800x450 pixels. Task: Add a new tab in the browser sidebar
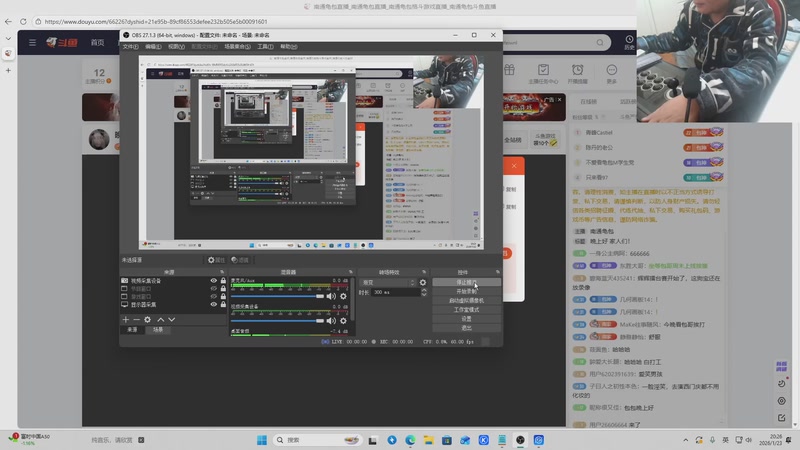point(8,70)
